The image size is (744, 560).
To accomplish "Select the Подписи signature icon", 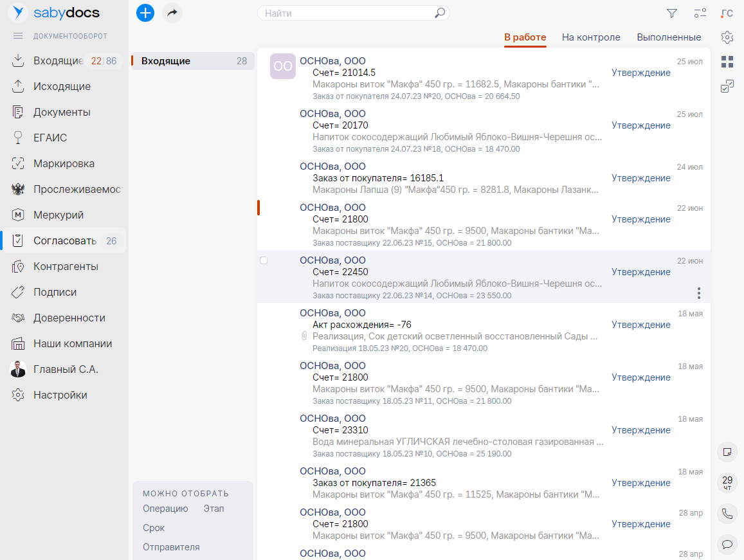I will tap(17, 291).
